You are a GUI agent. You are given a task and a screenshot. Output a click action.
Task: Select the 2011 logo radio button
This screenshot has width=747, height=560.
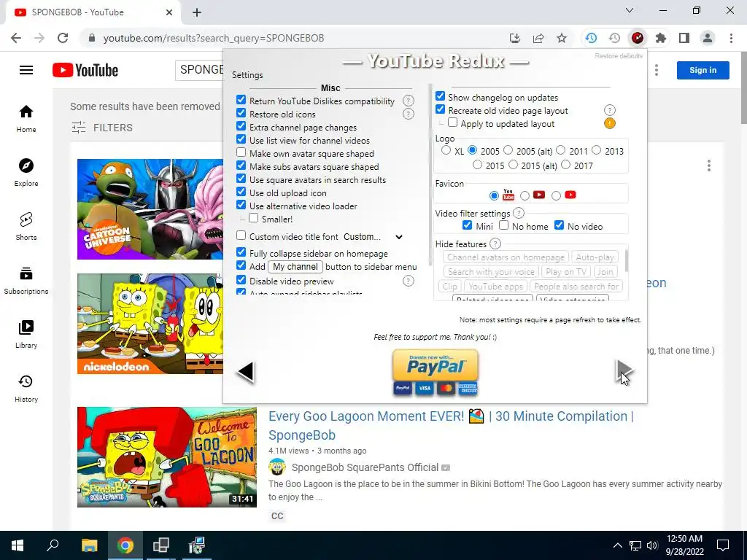(x=561, y=150)
